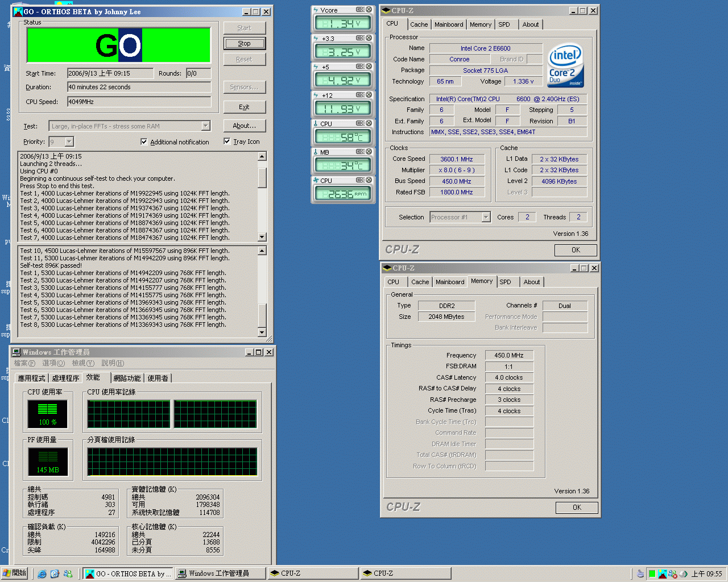Open settings icon on CPU fan RPM widget
The image size is (728, 582).
point(360,180)
